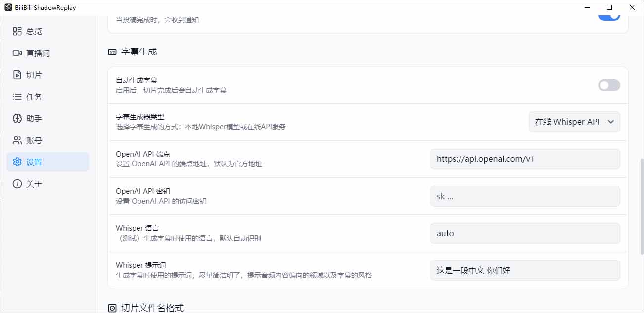Click the 总览 grid icon in sidebar

(17, 31)
